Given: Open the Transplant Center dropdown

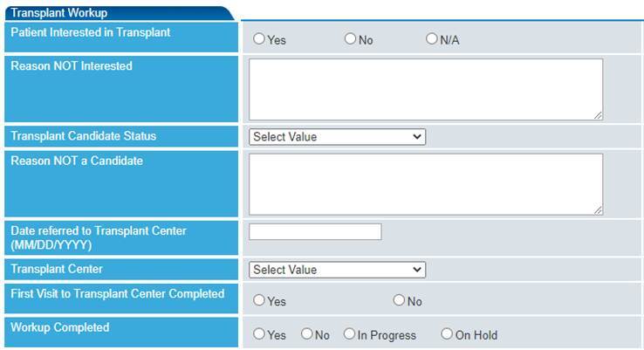Looking at the screenshot, I should pos(337,270).
